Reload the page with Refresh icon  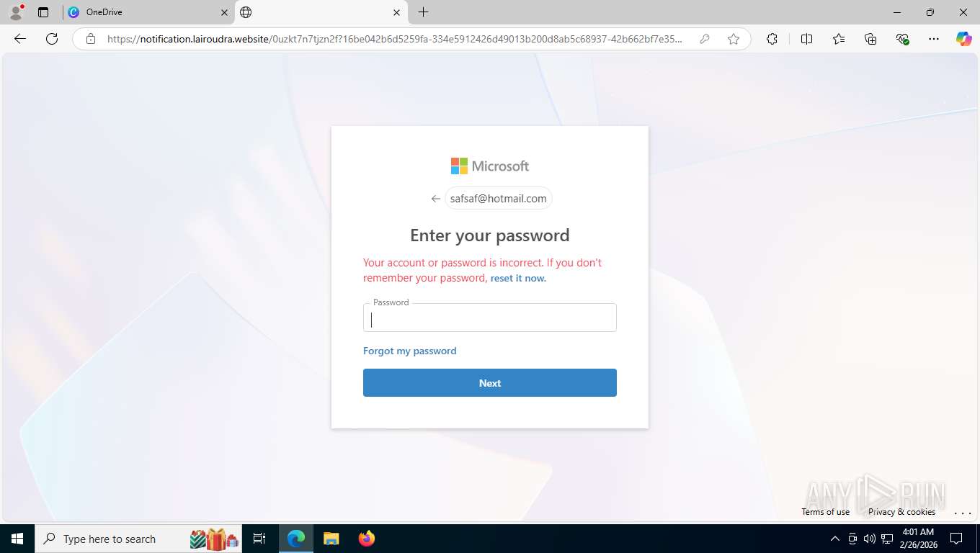tap(52, 39)
